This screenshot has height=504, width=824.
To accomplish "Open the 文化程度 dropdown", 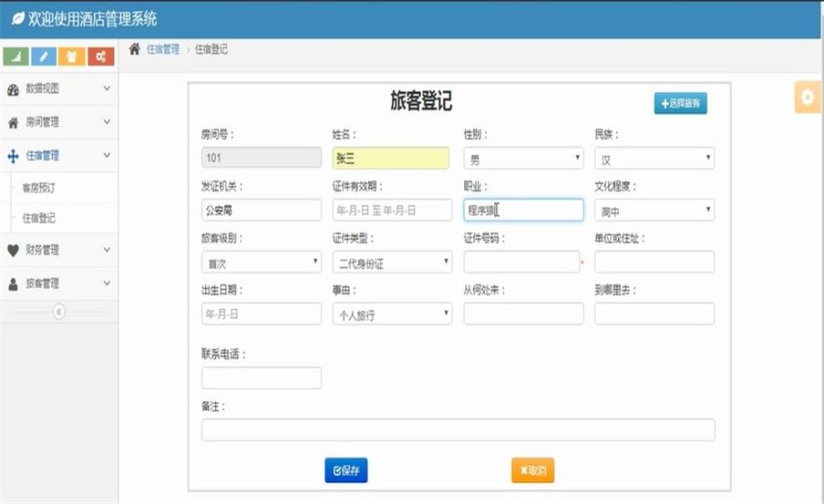I will [655, 210].
